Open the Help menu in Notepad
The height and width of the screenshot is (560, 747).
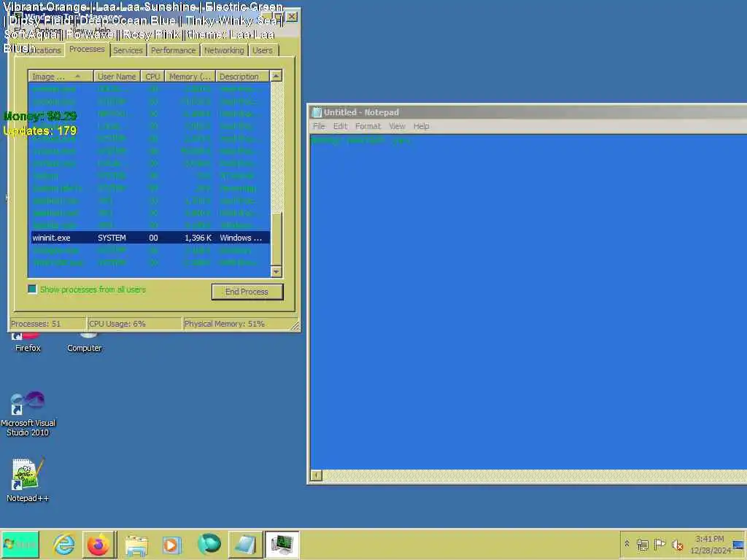421,126
